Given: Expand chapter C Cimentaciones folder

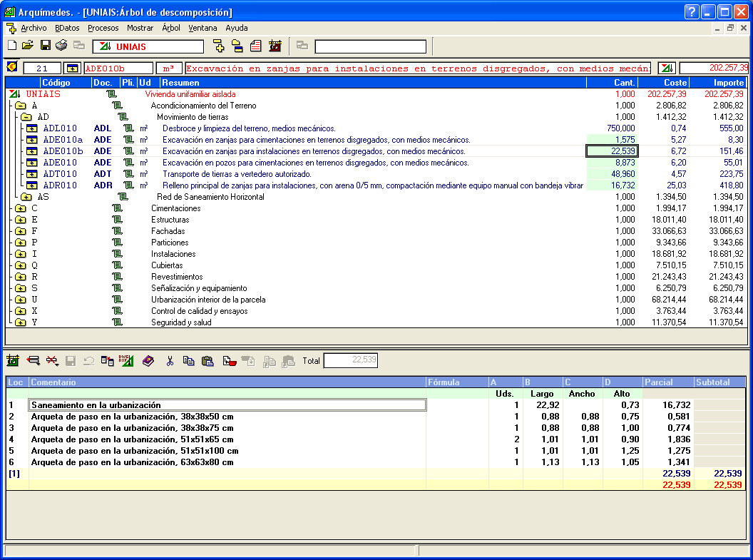Looking at the screenshot, I should (x=20, y=208).
